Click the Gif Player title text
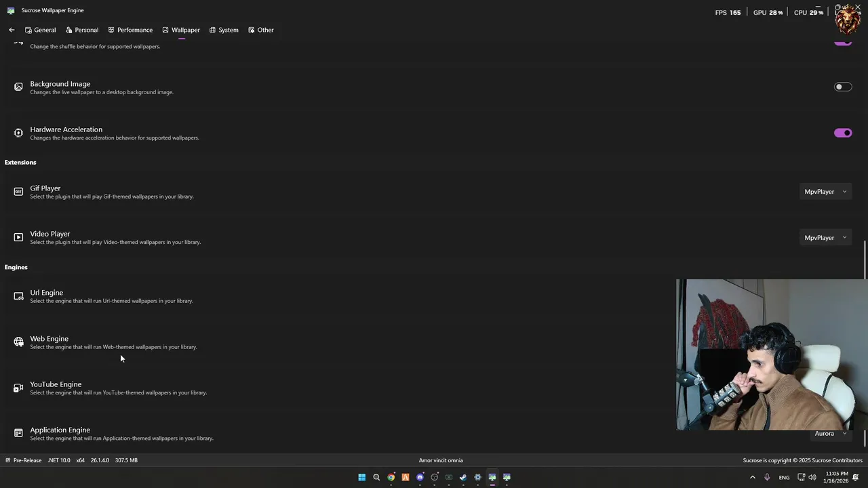This screenshot has width=868, height=488. [45, 188]
